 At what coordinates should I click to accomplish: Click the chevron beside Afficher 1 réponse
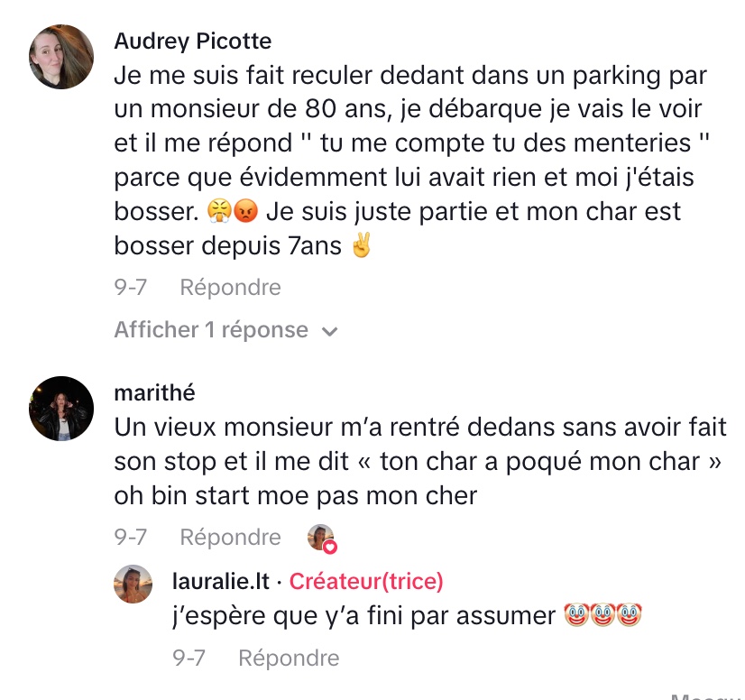330,331
